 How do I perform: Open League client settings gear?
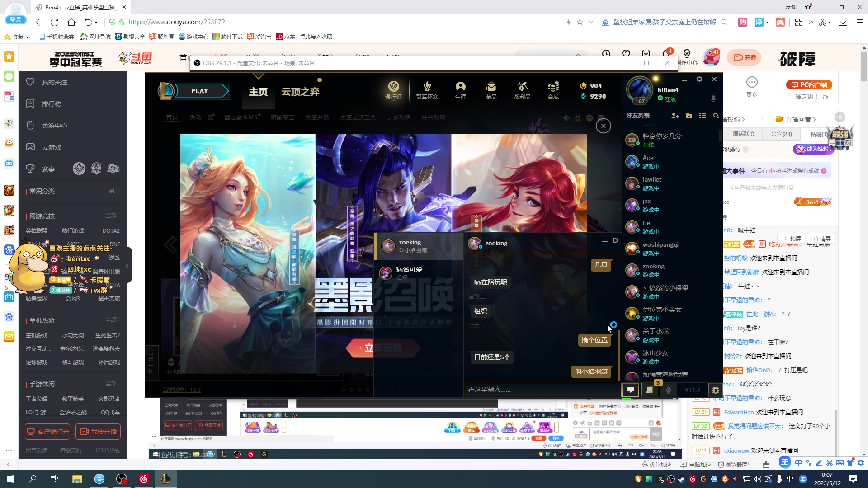tap(699, 79)
